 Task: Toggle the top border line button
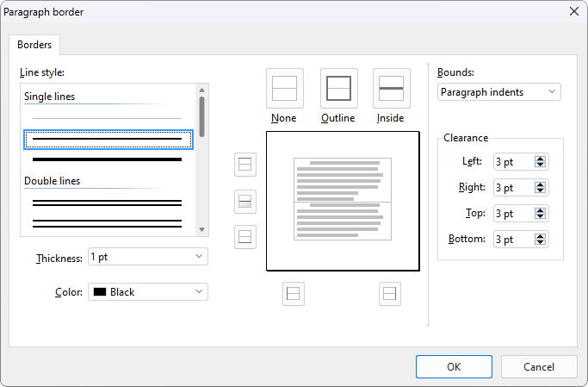pos(245,164)
